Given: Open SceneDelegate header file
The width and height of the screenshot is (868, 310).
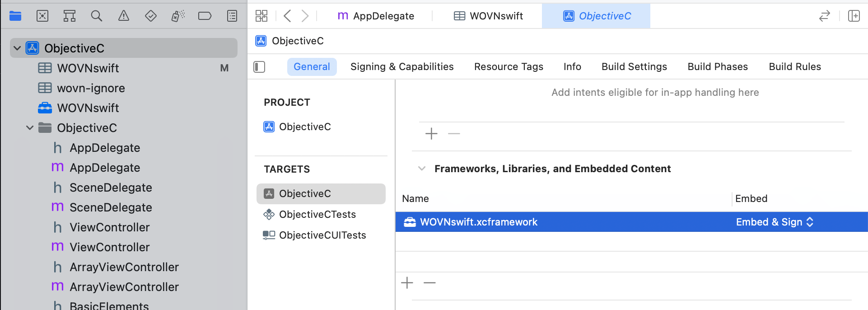Looking at the screenshot, I should click(x=111, y=188).
